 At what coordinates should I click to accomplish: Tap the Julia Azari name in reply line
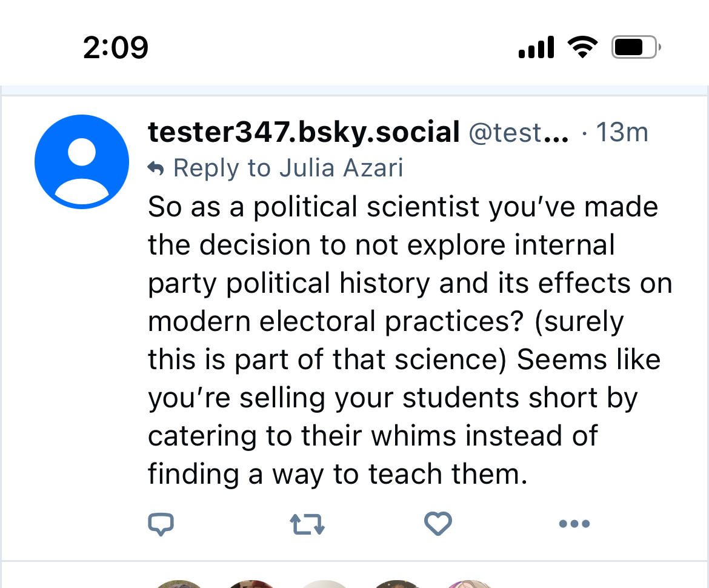click(341, 169)
